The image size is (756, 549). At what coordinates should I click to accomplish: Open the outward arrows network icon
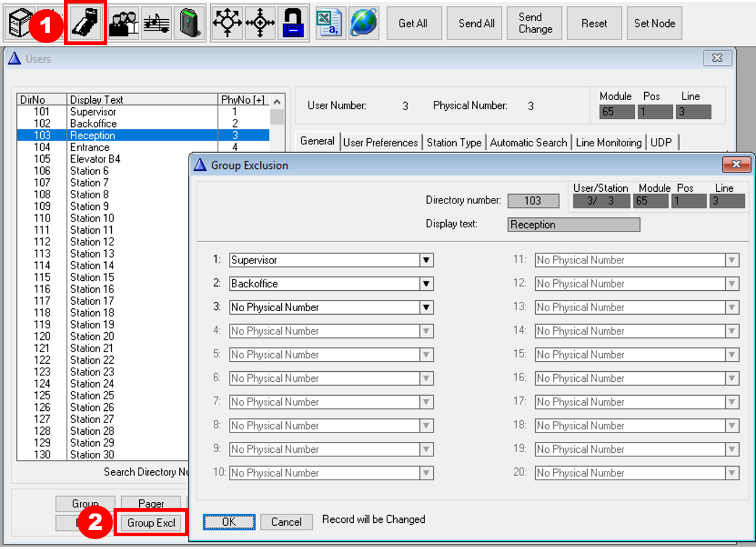[227, 23]
